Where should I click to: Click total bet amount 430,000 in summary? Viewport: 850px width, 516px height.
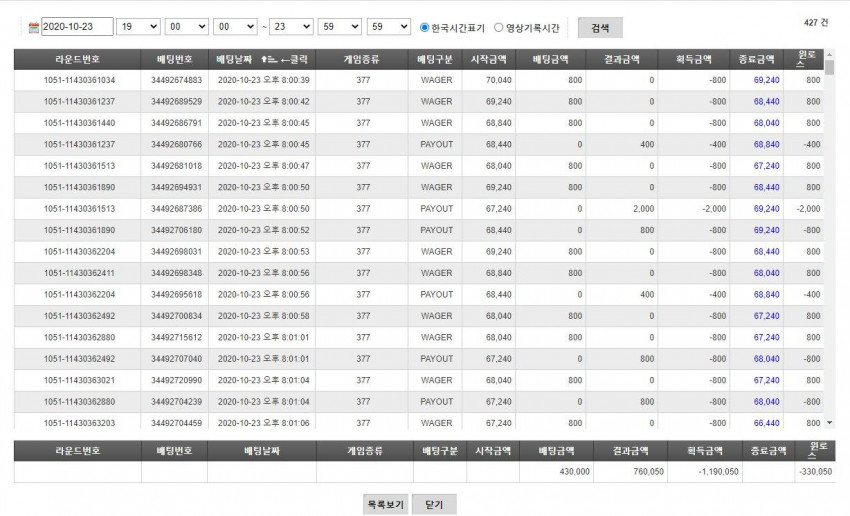(x=574, y=472)
